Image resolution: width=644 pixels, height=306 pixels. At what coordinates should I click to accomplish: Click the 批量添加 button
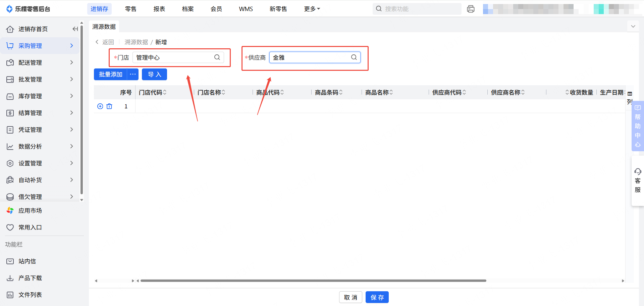(110, 74)
